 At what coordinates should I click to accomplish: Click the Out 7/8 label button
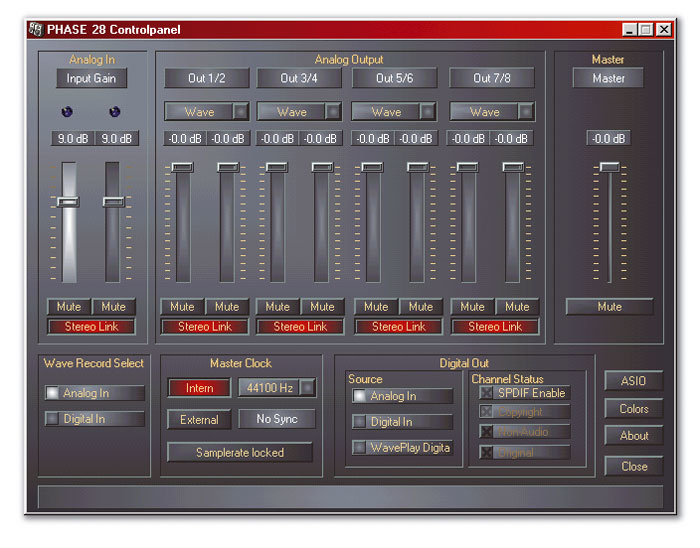click(x=492, y=78)
